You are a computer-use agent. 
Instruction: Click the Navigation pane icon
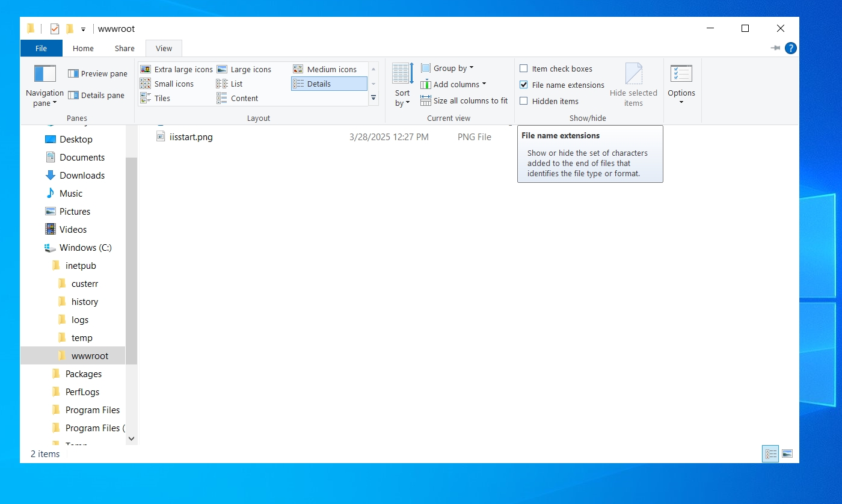coord(45,74)
